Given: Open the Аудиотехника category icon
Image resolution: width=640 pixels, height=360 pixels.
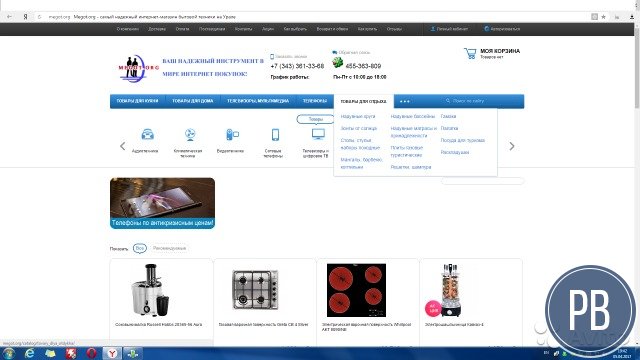Looking at the screenshot, I should click(147, 134).
